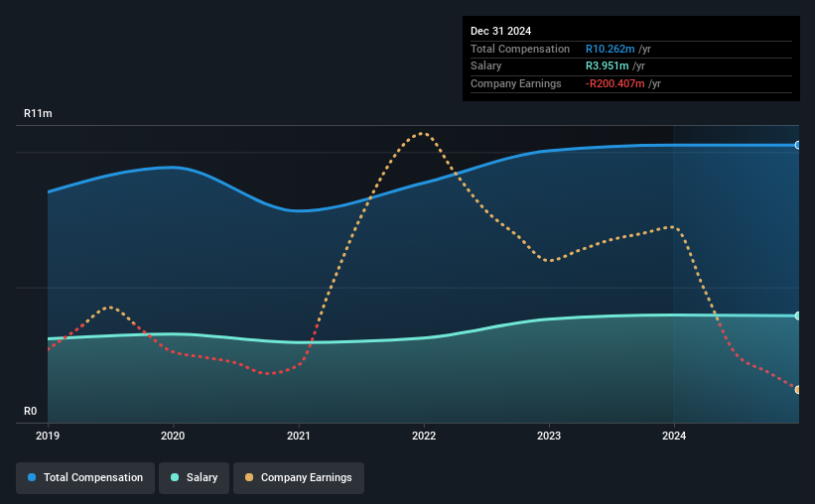This screenshot has height=504, width=815.
Task: Click the Salary row label in tooltip
Action: tap(486, 66)
